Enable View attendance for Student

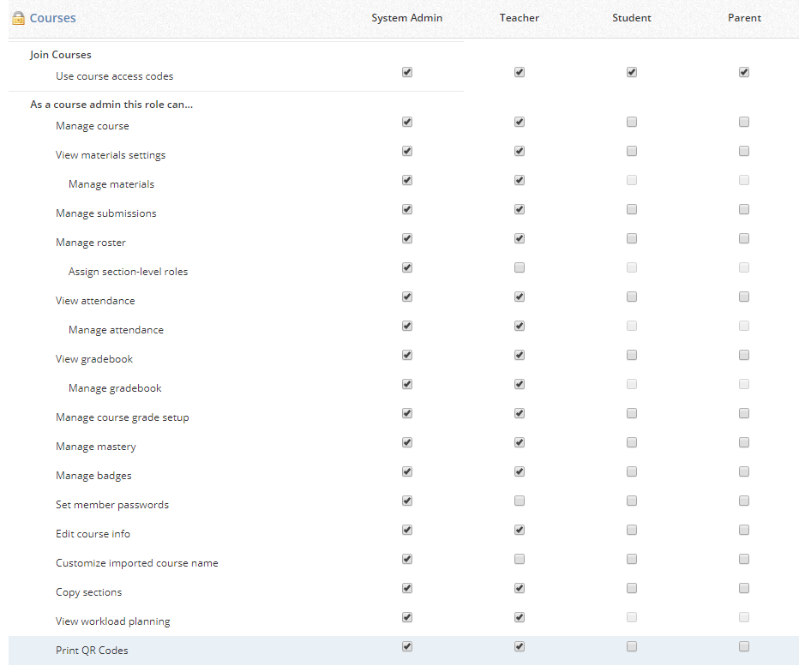point(632,297)
